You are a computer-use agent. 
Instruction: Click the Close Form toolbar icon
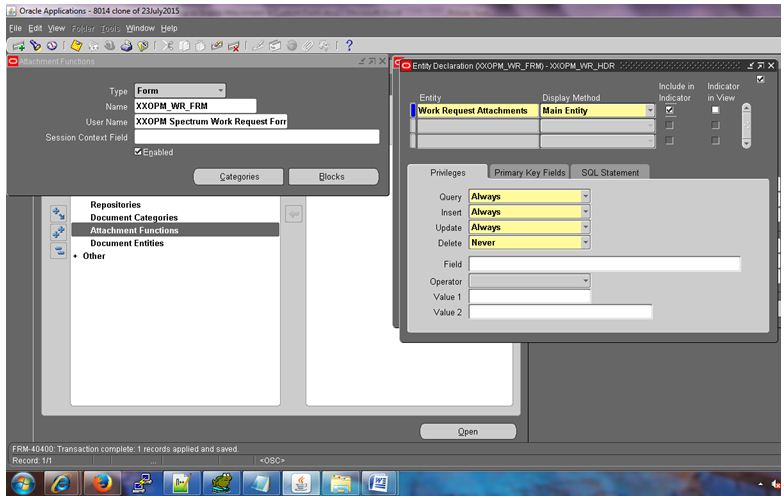pyautogui.click(x=143, y=46)
